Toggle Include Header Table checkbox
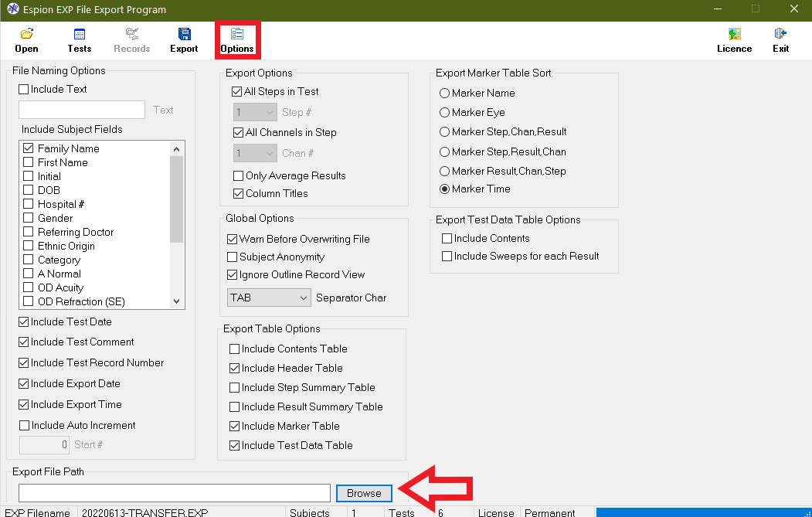 (235, 369)
